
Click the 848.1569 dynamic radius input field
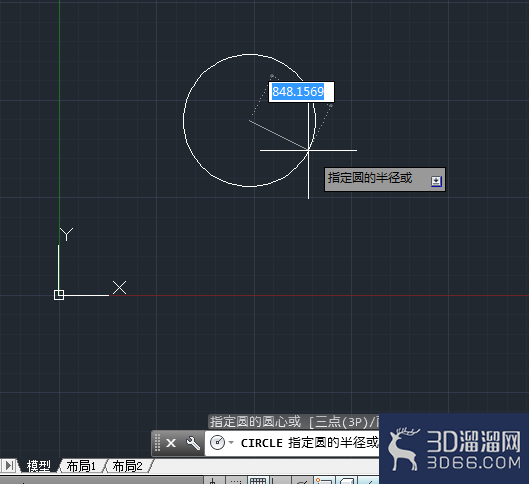pos(301,92)
